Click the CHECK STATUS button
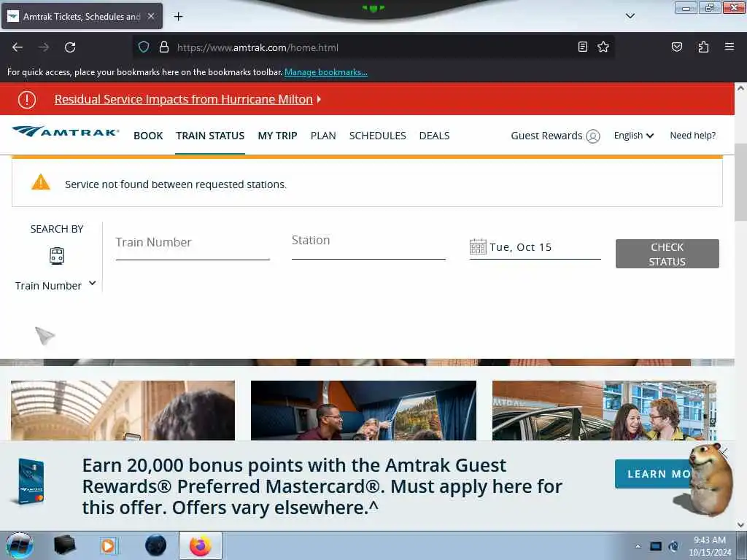The image size is (747, 560). pyautogui.click(x=667, y=254)
